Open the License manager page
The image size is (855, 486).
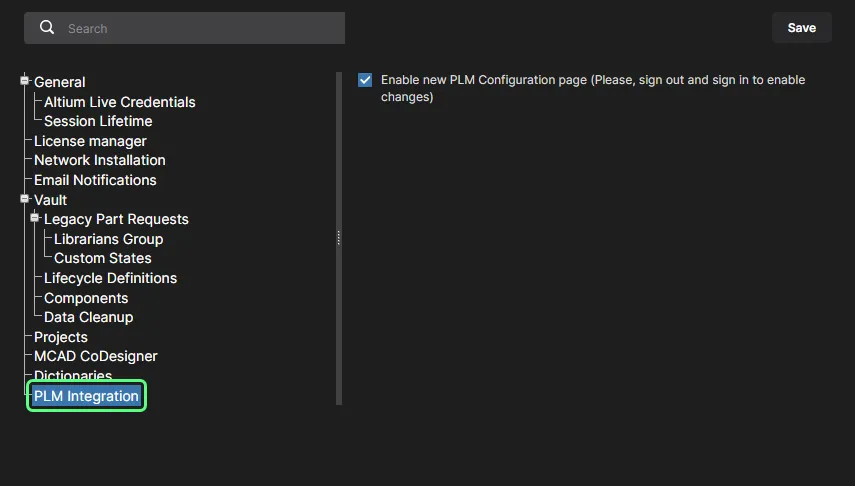coord(90,141)
